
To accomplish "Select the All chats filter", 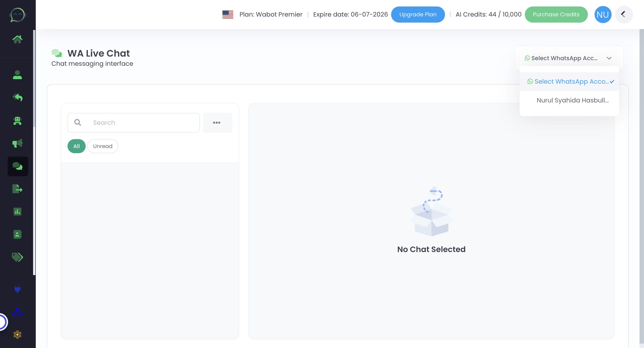I will click(x=76, y=146).
